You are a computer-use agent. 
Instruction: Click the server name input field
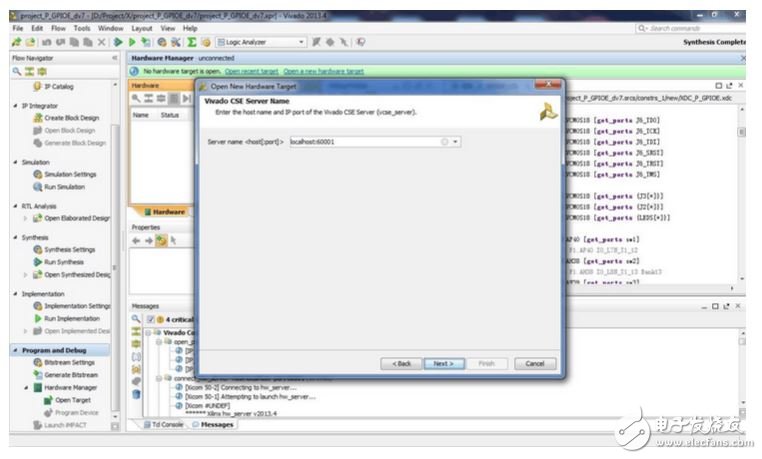(365, 142)
